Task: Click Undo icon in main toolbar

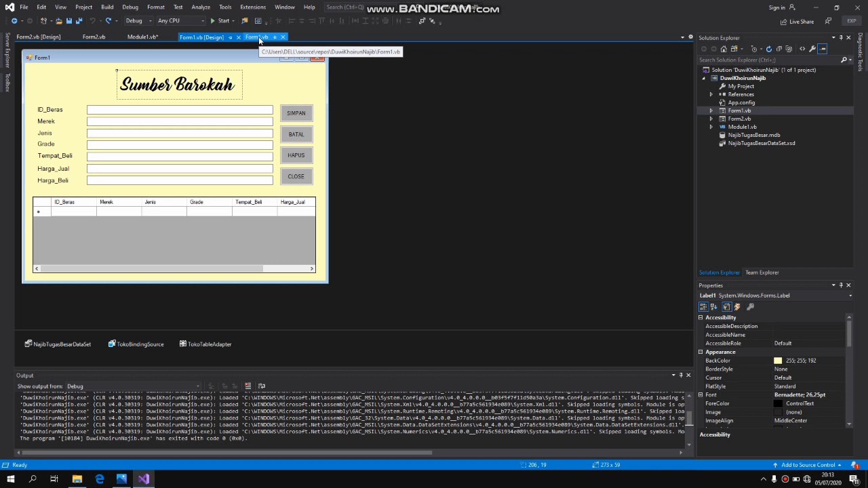Action: 93,20
